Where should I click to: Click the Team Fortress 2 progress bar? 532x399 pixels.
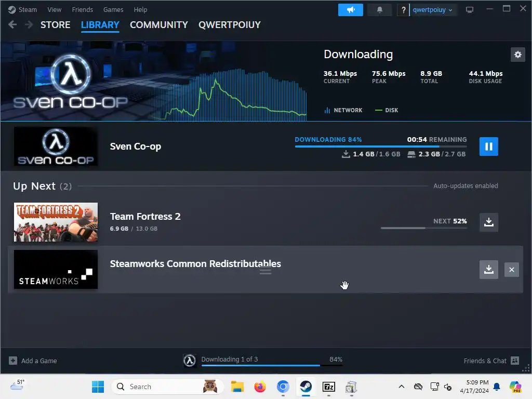(424, 228)
